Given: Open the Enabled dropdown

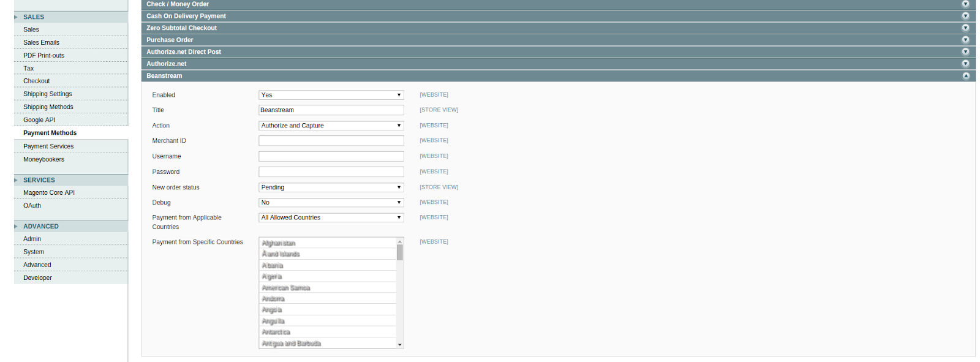Looking at the screenshot, I should tap(331, 95).
